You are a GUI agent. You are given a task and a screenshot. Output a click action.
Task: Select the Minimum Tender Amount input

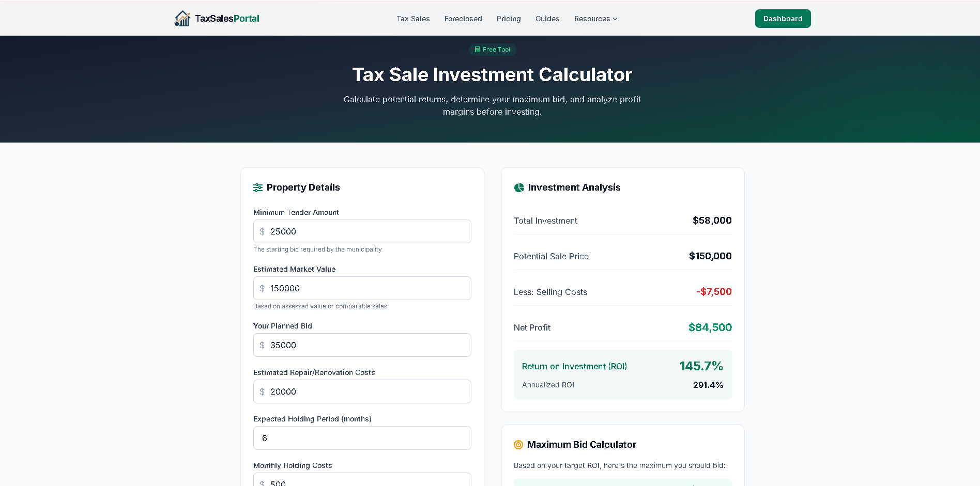[x=362, y=231]
